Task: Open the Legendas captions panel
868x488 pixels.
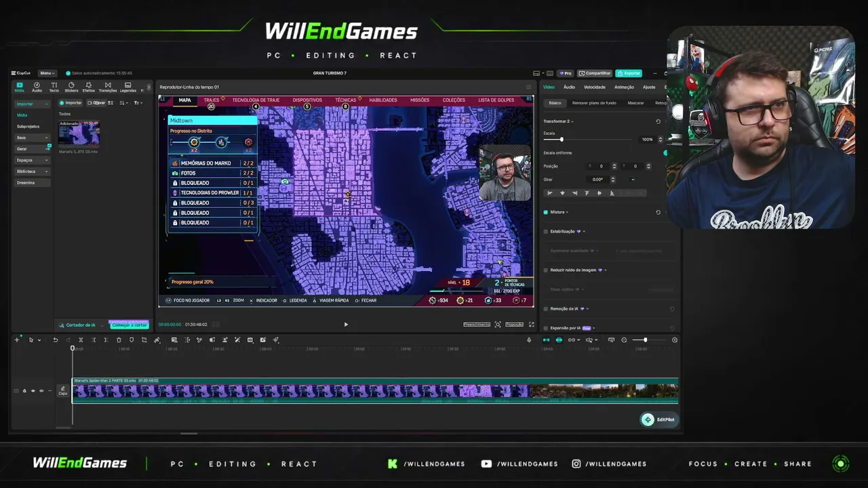Action: click(x=127, y=87)
